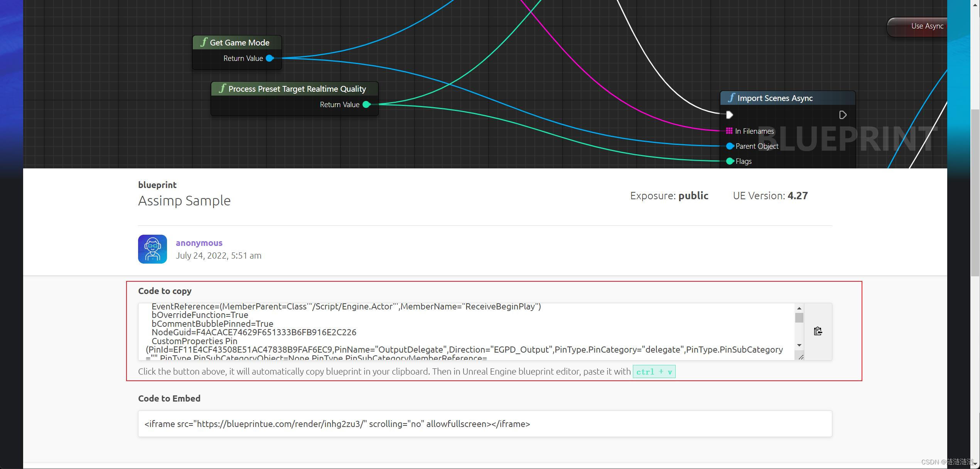Click the textarea resize grip handle
The width and height of the screenshot is (980, 469).
[x=801, y=357]
